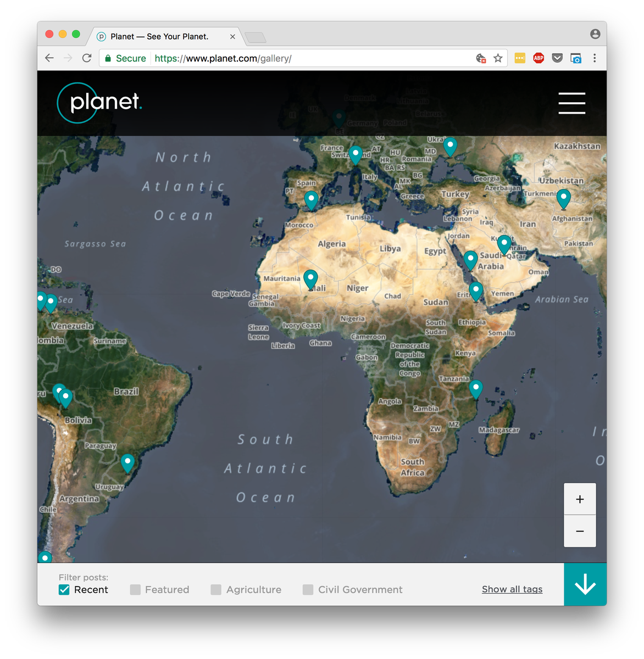Enable the Featured filter checkbox
Viewport: 644px width, 659px height.
tap(135, 590)
